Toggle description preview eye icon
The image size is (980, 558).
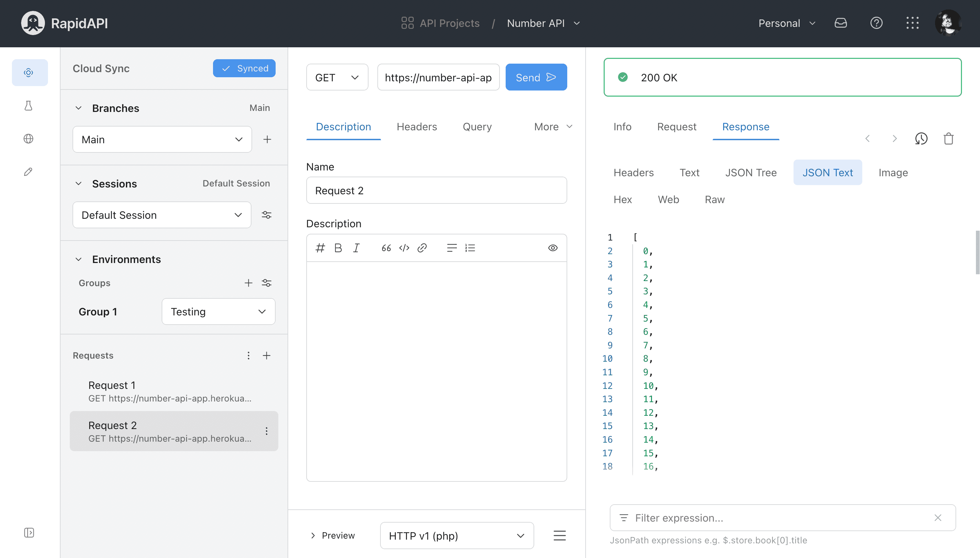click(553, 248)
